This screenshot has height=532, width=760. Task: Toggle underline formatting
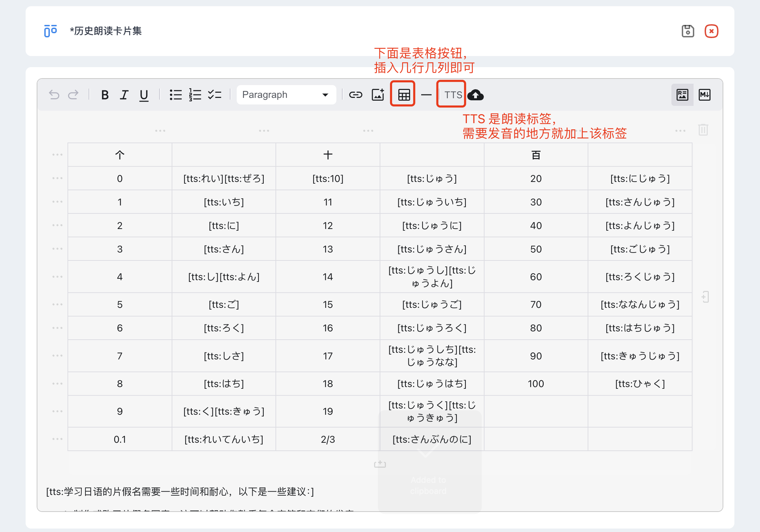(144, 95)
